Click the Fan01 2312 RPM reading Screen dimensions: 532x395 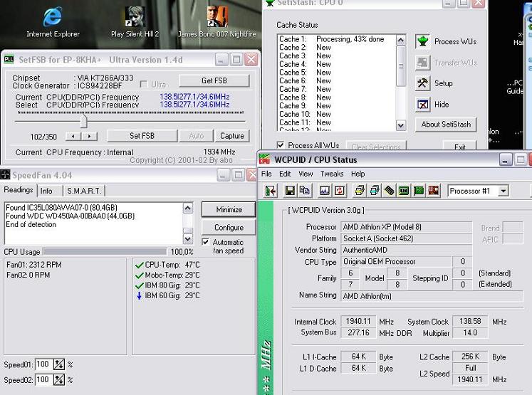(34, 265)
